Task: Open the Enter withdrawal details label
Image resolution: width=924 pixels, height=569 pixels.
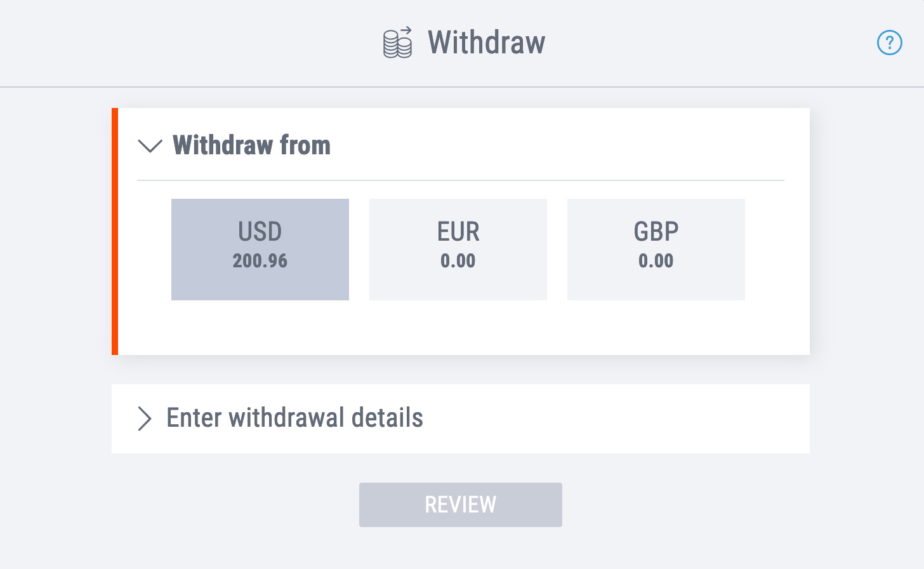Action: (x=295, y=418)
